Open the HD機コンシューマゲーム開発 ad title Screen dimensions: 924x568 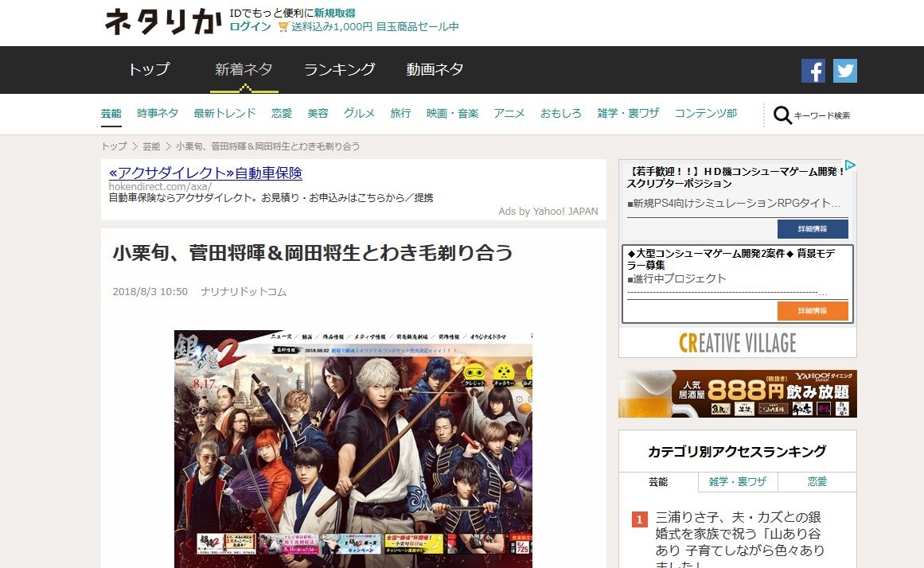click(735, 177)
